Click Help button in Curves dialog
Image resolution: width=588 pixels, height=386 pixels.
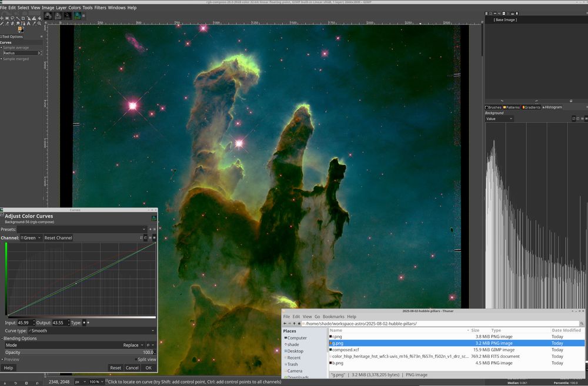(8, 368)
